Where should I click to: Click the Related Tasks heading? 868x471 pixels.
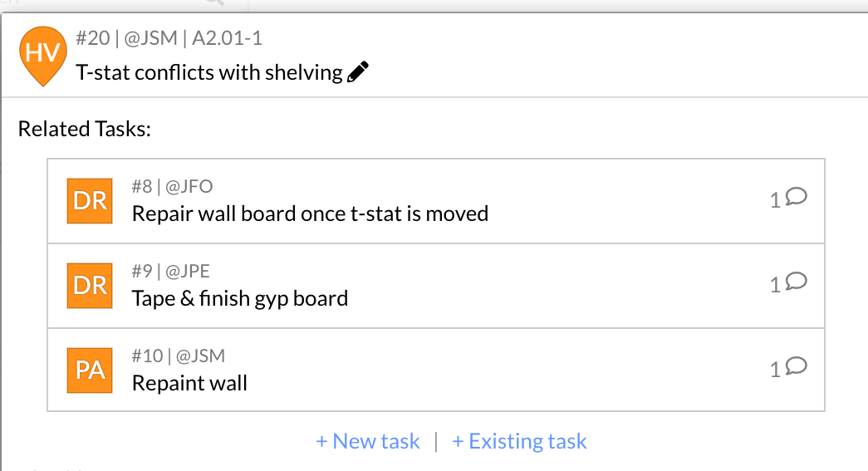[85, 129]
